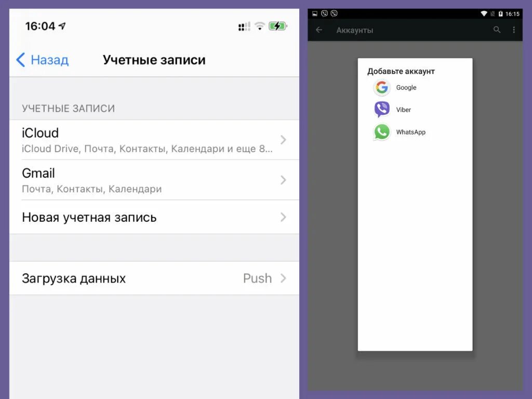
Task: Select the Viber logo icon
Action: click(382, 110)
